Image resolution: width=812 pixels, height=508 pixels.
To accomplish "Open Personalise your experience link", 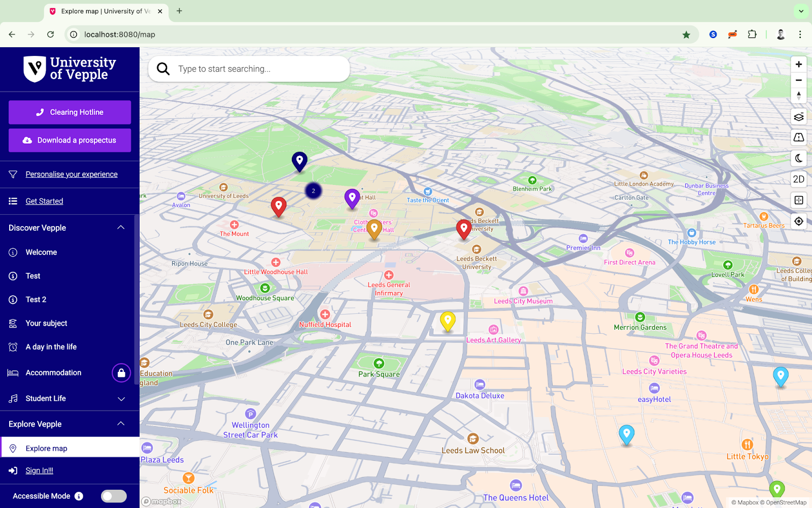I will point(72,174).
